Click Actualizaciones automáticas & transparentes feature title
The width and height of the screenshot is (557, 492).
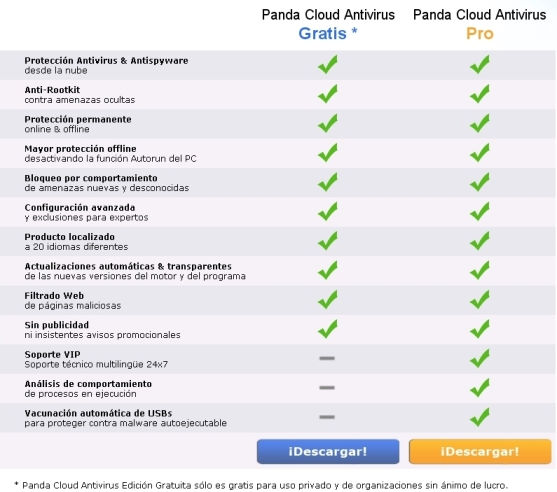128,266
